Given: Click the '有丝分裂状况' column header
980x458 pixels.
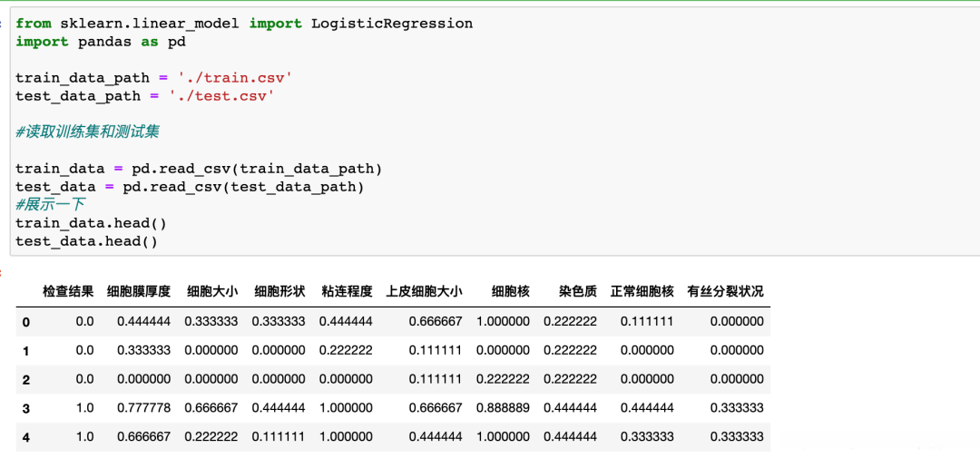Looking at the screenshot, I should (725, 291).
